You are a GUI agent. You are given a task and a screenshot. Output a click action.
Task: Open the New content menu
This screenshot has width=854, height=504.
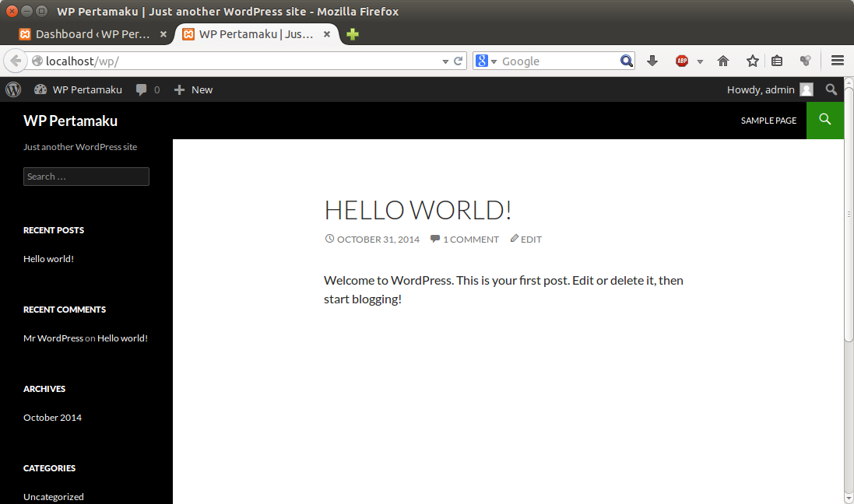click(193, 89)
